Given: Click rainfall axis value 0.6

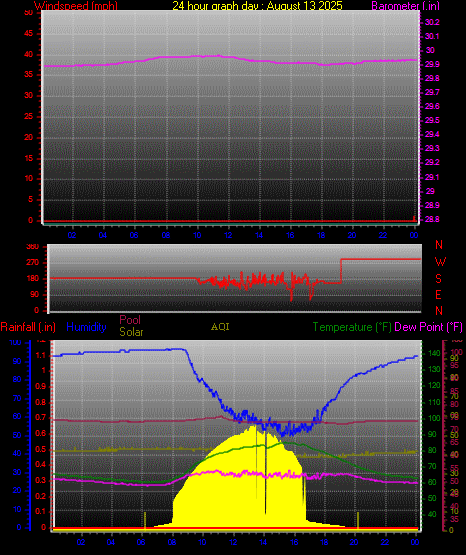Looking at the screenshot, I should 41,433.
